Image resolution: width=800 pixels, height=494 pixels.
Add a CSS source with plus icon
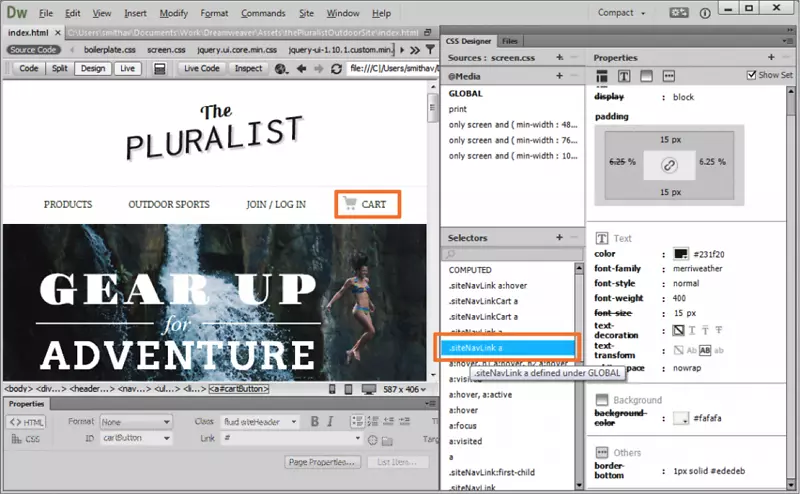pyautogui.click(x=560, y=57)
